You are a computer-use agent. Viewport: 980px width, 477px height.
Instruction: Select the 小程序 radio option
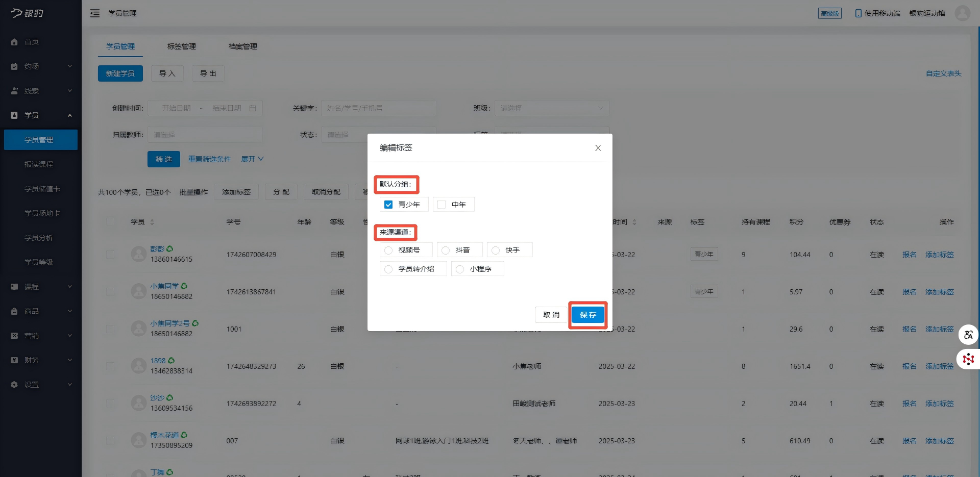click(x=460, y=269)
